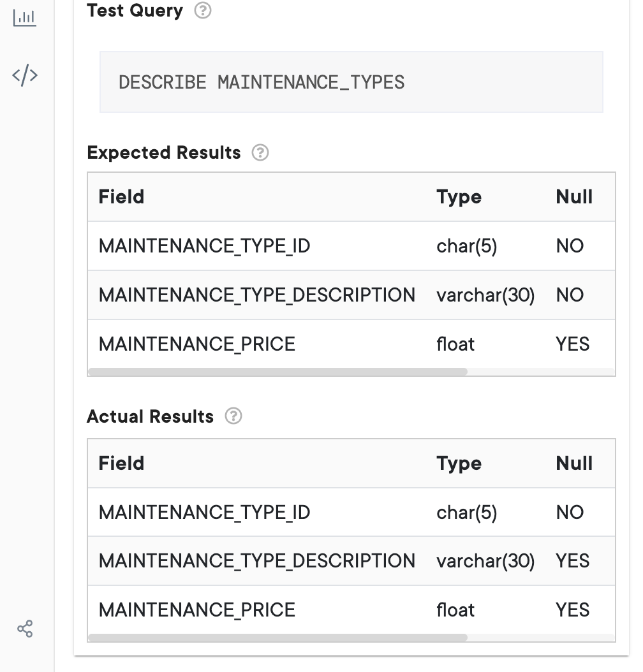Open the bar chart sidebar icon
Screen dimensions: 643x672
(25, 18)
